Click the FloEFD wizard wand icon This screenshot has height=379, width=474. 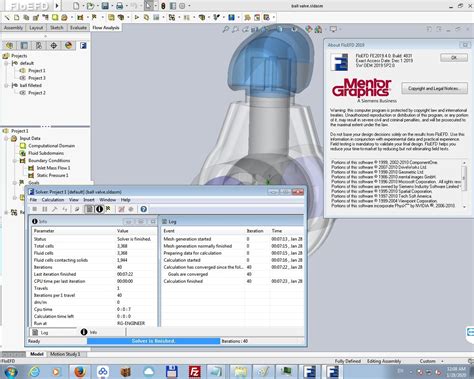tap(7, 17)
